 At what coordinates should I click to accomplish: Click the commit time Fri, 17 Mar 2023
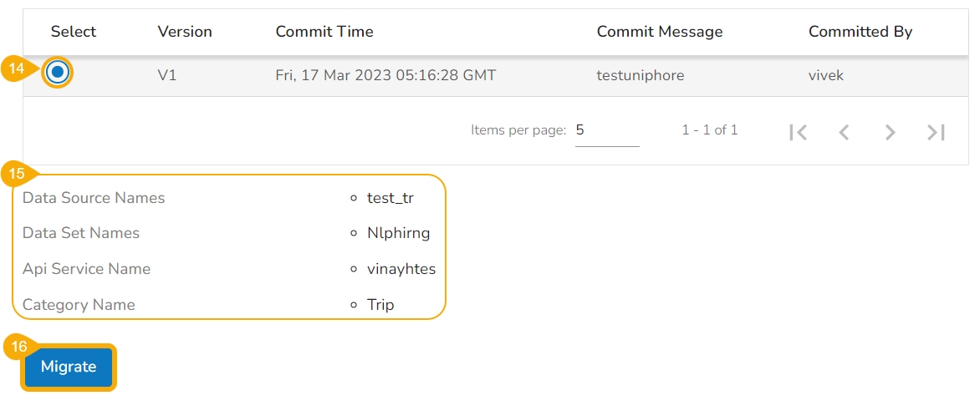(385, 75)
